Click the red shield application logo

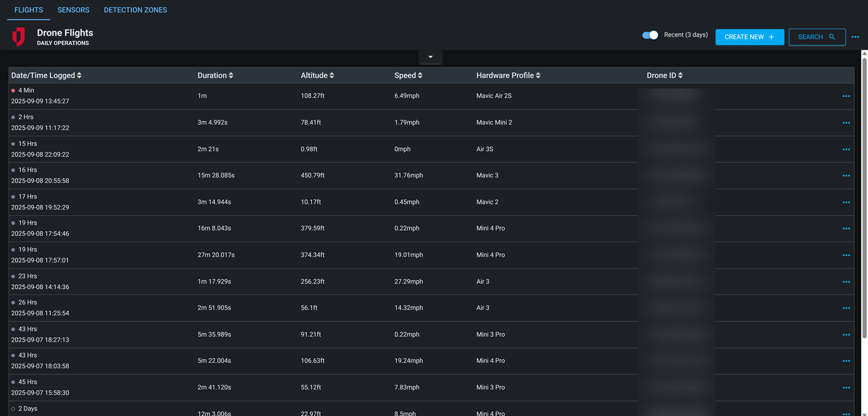click(x=19, y=37)
